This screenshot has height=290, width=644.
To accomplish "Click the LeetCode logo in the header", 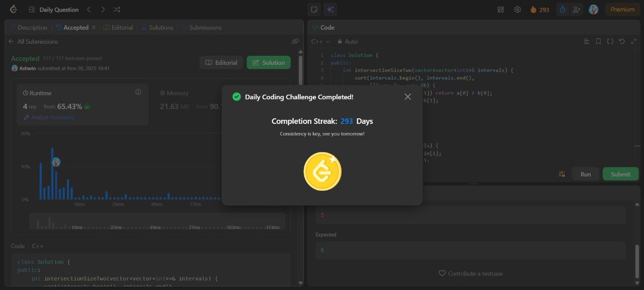I will click(12, 9).
